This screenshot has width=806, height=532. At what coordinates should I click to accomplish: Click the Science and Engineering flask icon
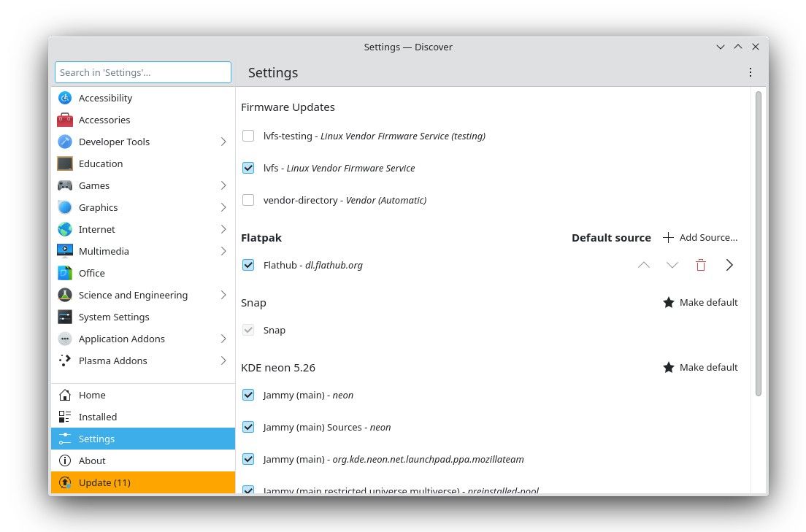[x=65, y=295]
